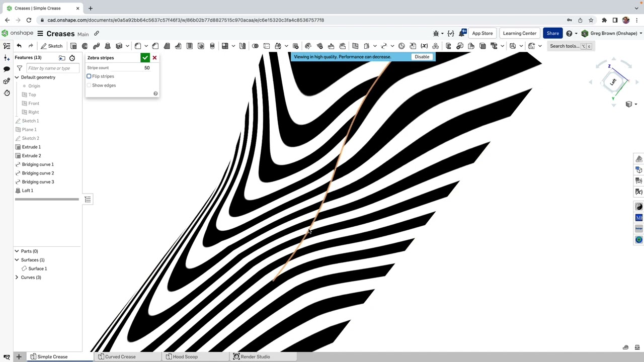Open the help menu dropdown
Viewport: 644px width, 362px height.
(x=571, y=33)
